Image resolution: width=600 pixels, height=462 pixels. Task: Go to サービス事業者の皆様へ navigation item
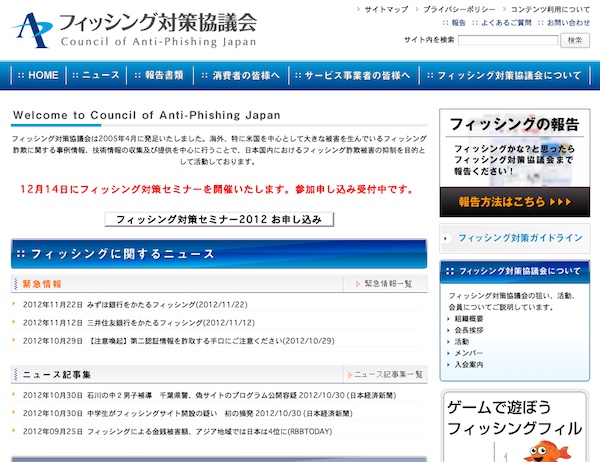(345, 75)
